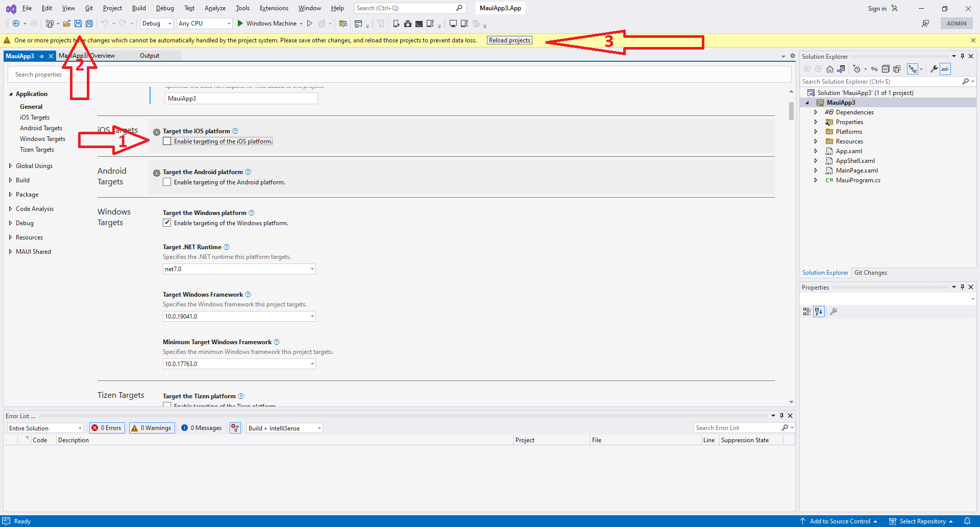
Task: Uncheck Windows platform targeting
Action: click(x=167, y=223)
